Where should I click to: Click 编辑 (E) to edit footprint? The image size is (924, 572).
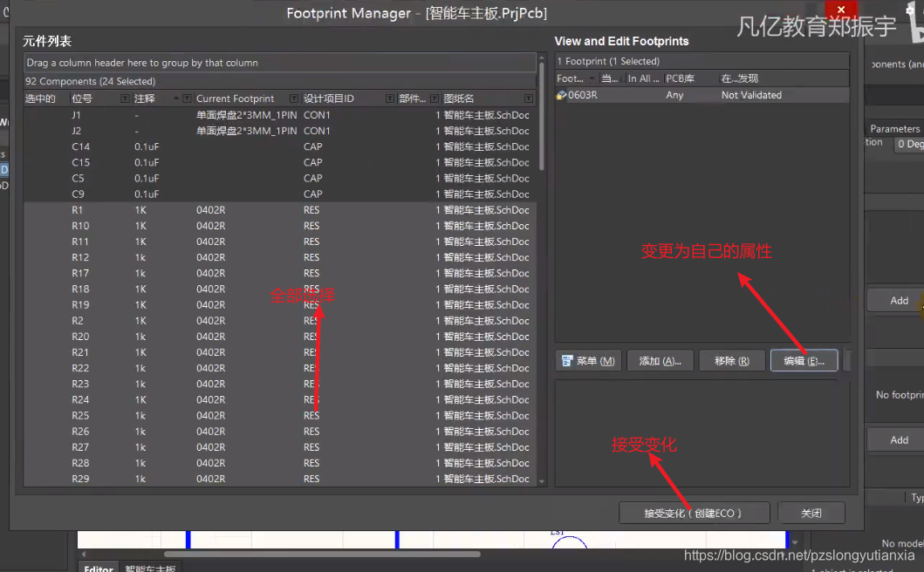[804, 361]
